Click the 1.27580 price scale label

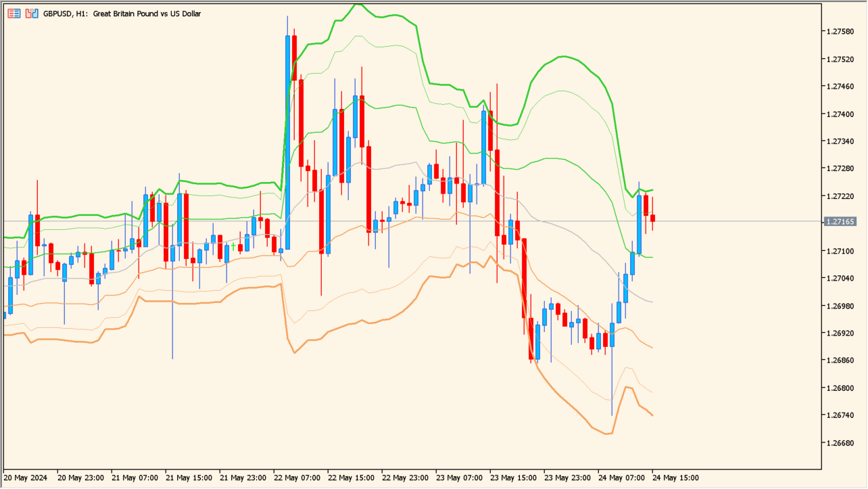[x=841, y=31]
